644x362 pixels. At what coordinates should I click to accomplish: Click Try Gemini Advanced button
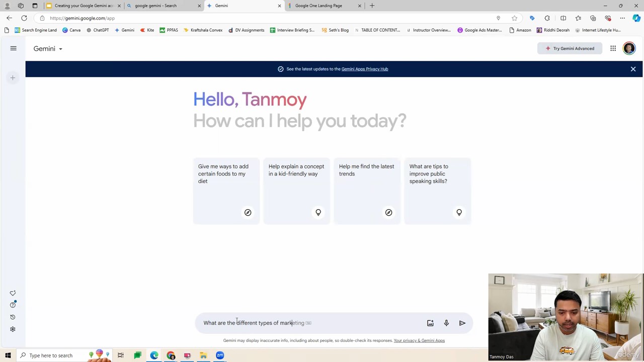click(x=570, y=49)
